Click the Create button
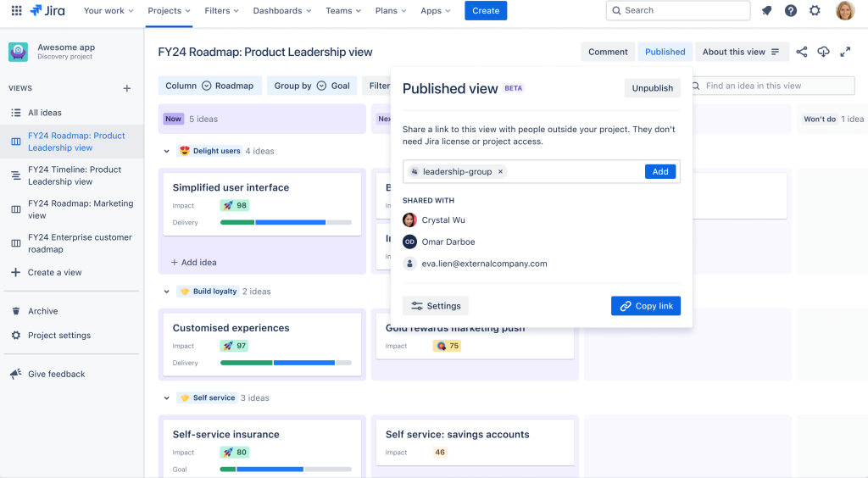 click(486, 10)
